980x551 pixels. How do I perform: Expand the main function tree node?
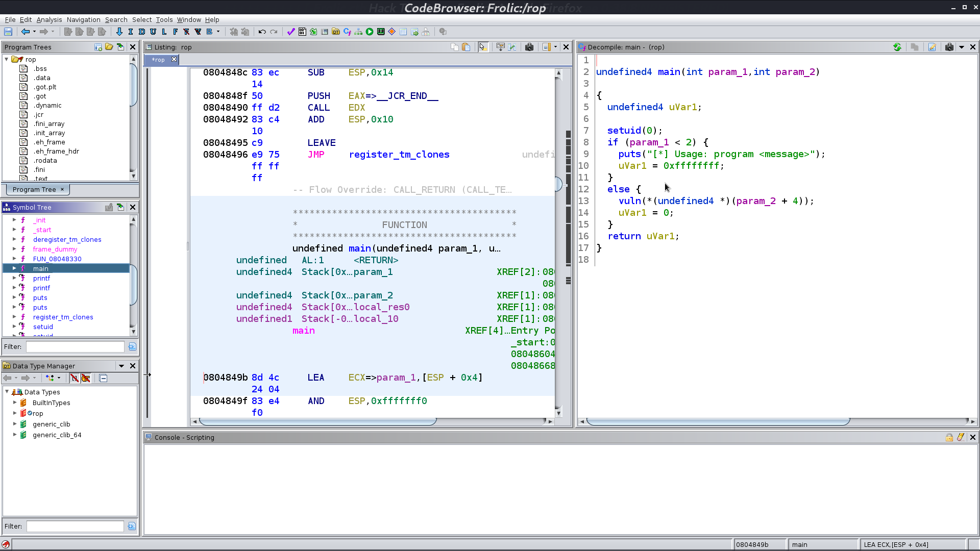[x=14, y=268]
